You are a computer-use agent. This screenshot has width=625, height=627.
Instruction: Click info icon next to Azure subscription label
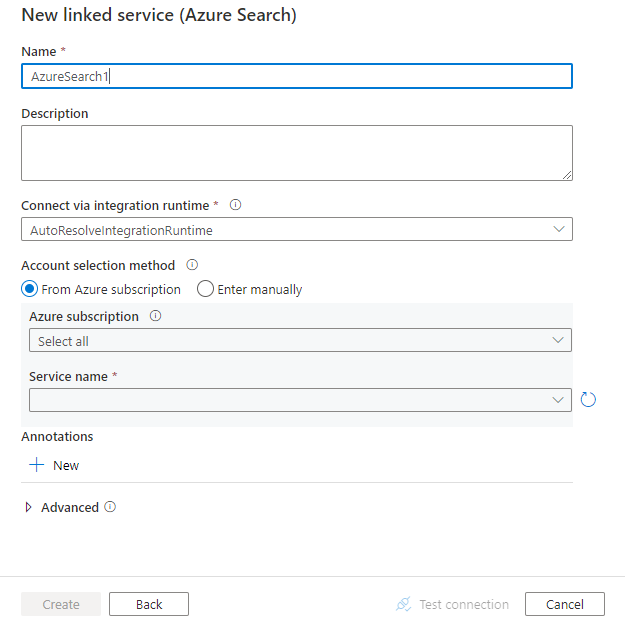click(x=155, y=316)
